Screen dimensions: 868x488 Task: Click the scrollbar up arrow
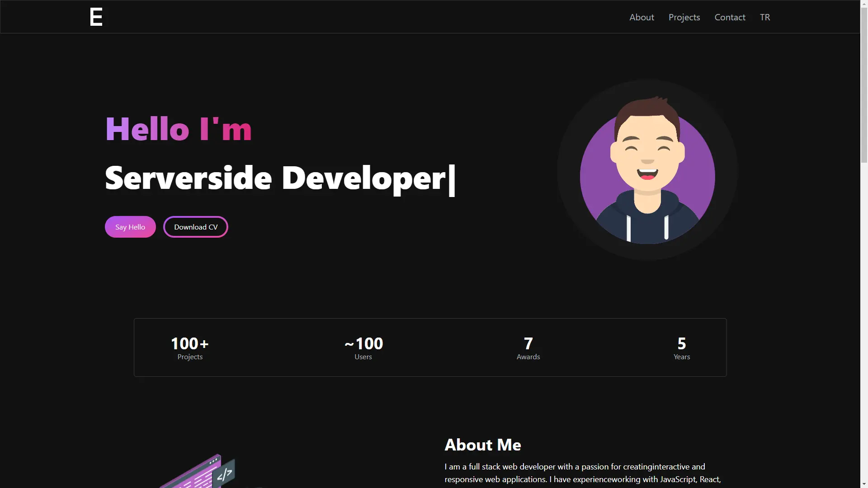[x=864, y=4]
